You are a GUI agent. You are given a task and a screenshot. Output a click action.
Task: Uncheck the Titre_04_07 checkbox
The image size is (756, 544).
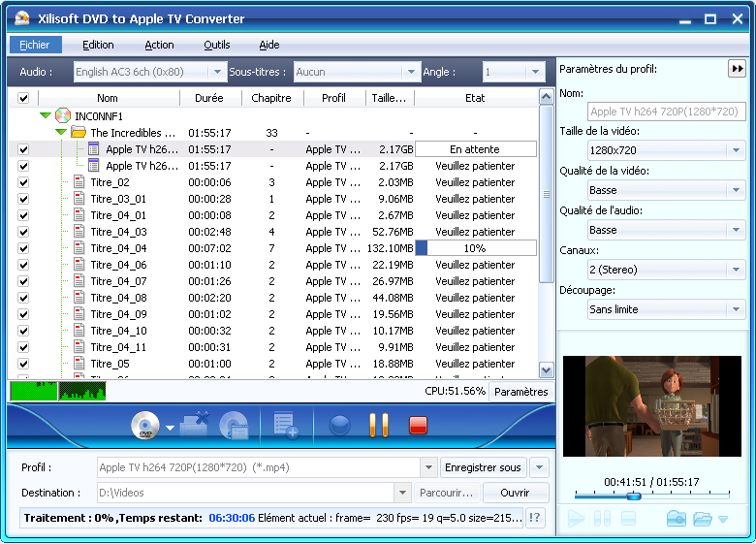coord(23,281)
